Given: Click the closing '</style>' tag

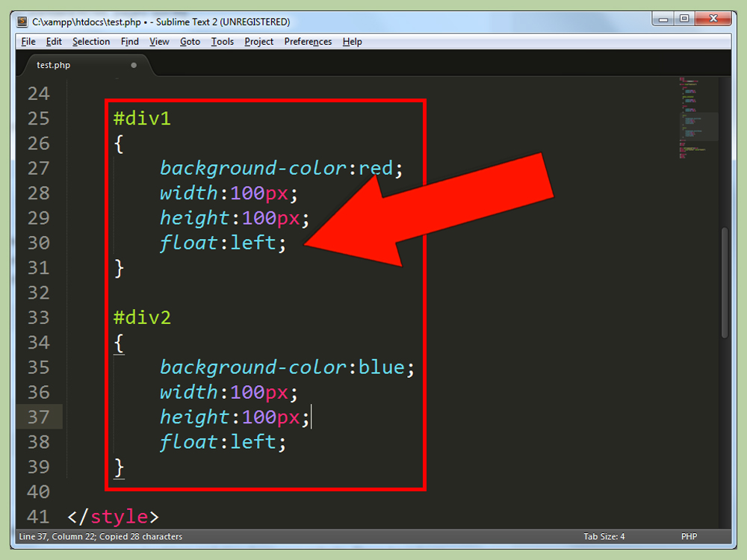Looking at the screenshot, I should [114, 517].
